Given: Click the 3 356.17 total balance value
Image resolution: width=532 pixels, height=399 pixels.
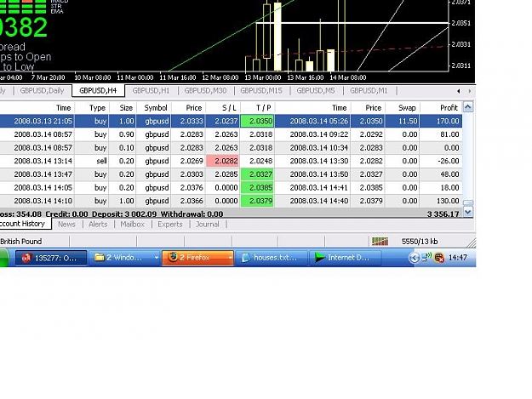Looking at the screenshot, I should point(443,214).
